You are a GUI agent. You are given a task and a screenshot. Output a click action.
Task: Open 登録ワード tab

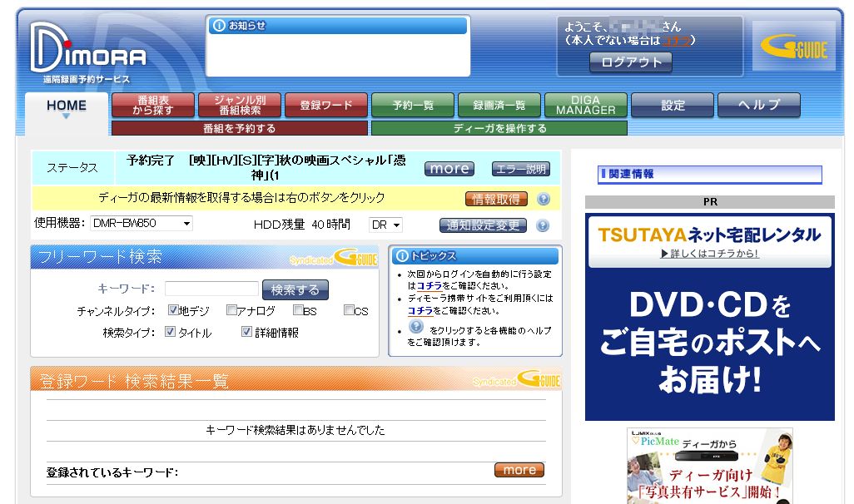326,105
